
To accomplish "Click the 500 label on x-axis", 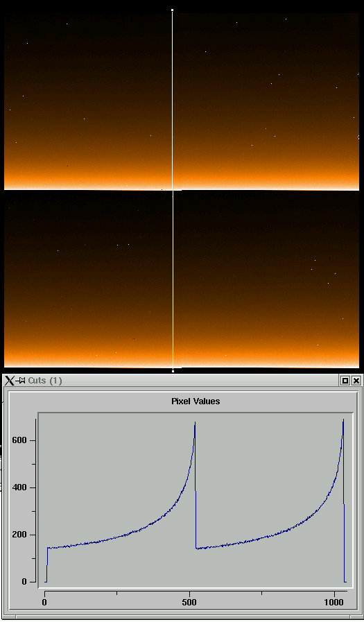I will pos(189,603).
